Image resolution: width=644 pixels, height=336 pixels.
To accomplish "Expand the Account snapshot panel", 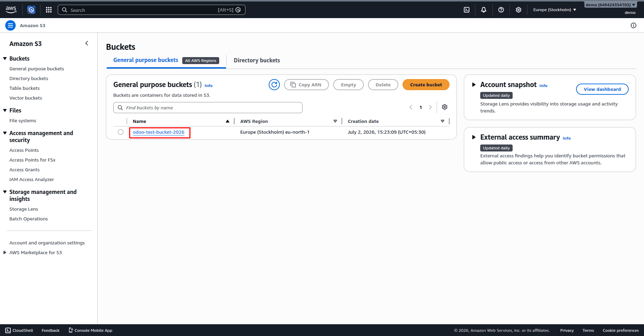I will pos(474,85).
